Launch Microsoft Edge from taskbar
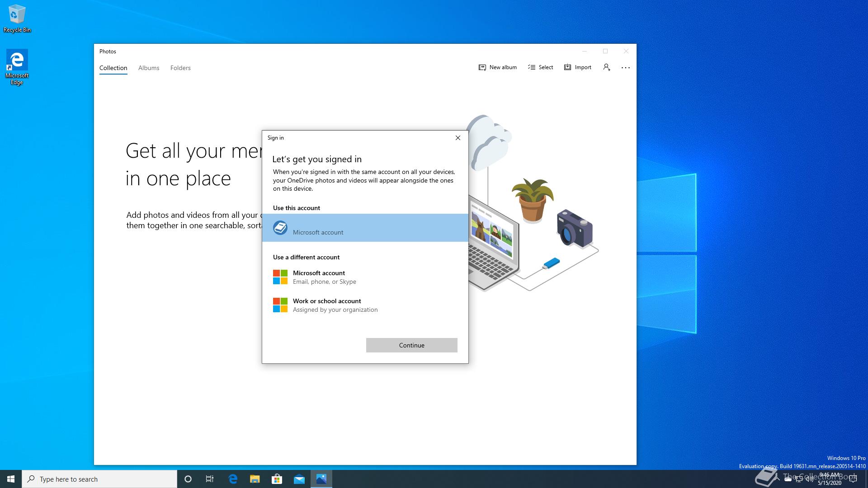Screen dimensions: 868x488 233,479
